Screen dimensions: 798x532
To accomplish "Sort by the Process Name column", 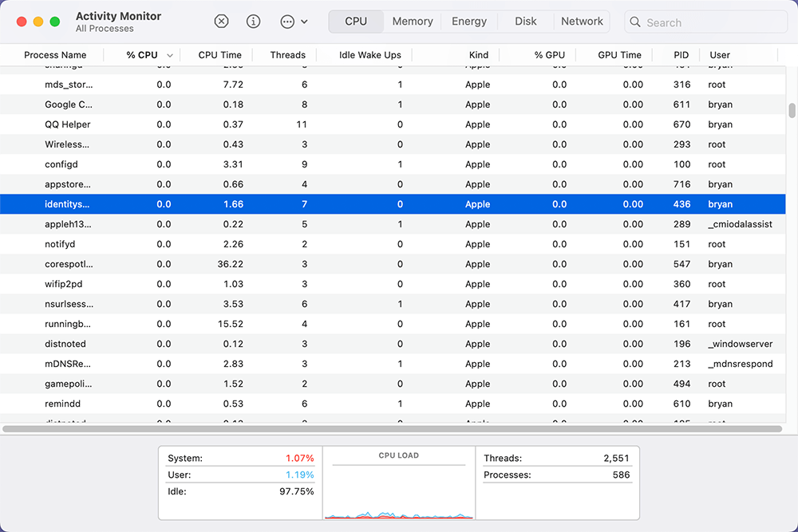I will click(x=55, y=55).
